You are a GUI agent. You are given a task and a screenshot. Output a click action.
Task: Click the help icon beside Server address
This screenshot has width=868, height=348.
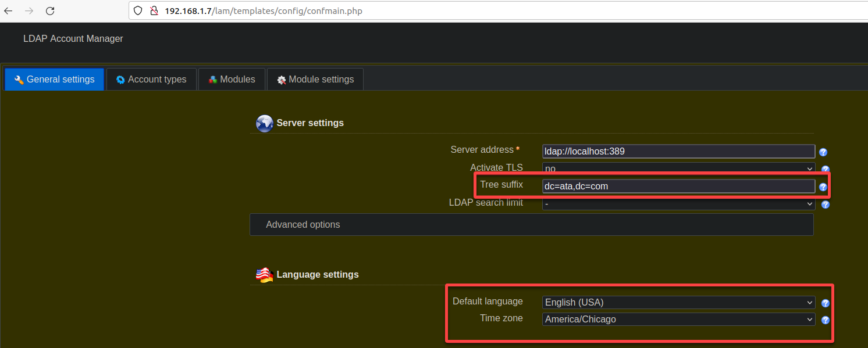click(x=823, y=152)
